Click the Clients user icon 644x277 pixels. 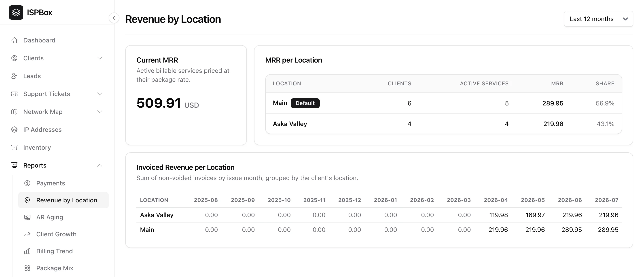[x=14, y=58]
